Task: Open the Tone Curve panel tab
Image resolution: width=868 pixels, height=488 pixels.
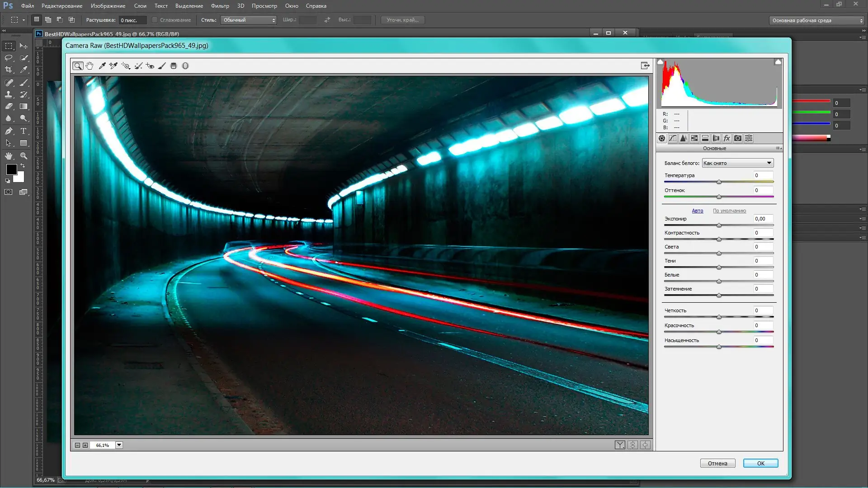Action: pos(673,138)
